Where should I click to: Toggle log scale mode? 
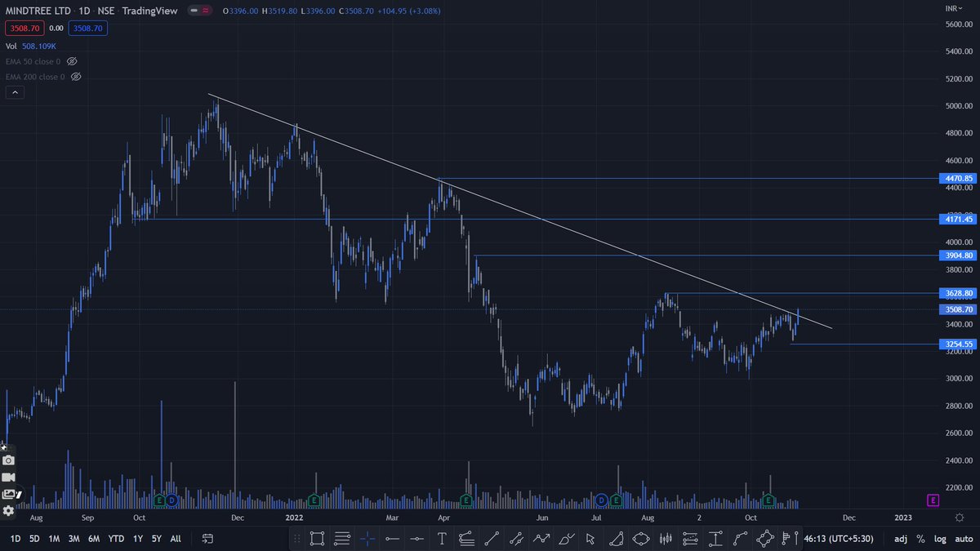[x=939, y=539]
